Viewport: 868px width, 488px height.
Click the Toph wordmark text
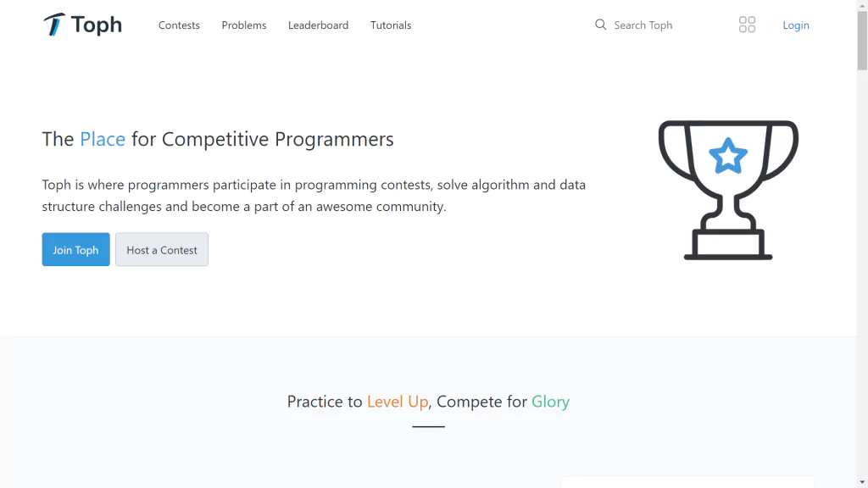click(x=97, y=25)
